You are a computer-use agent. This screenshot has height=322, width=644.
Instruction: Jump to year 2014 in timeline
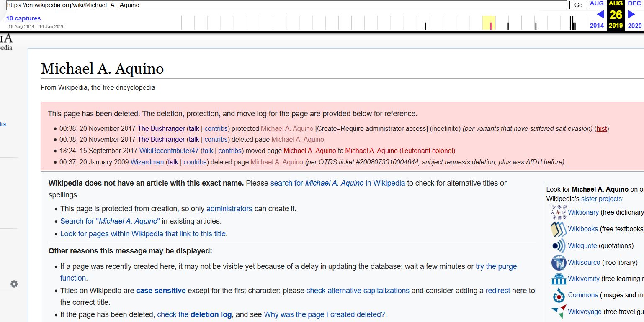pos(597,26)
